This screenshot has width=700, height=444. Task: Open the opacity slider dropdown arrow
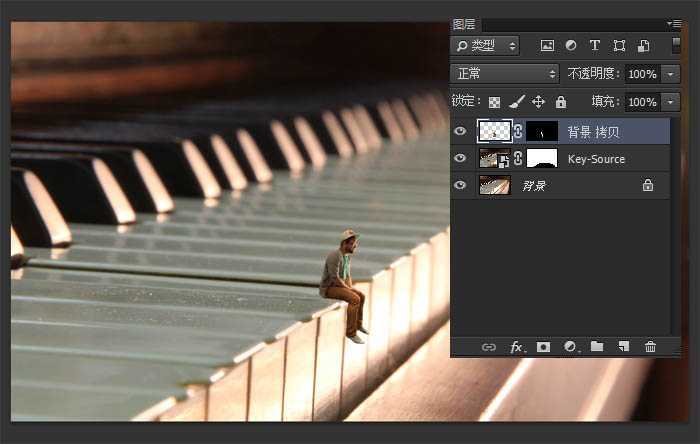[671, 74]
